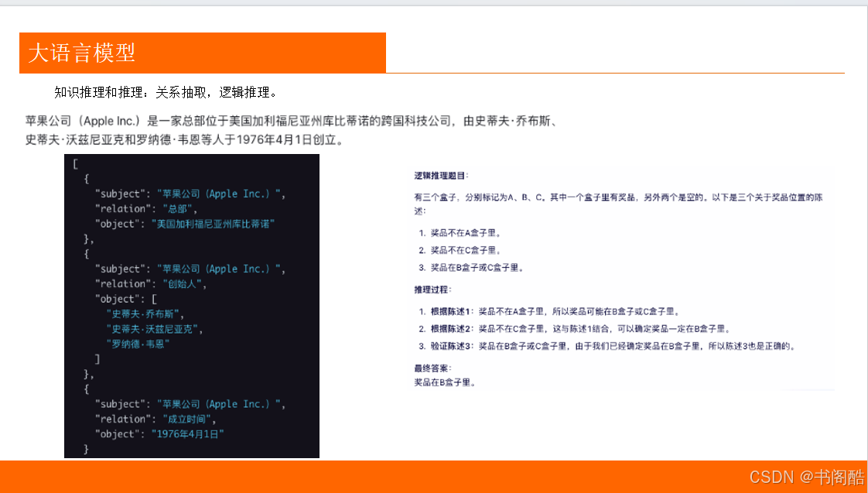Viewport: 868px width, 493px height.
Task: Select the reasoning step starting 根据陈述1
Action: pyautogui.click(x=550, y=311)
